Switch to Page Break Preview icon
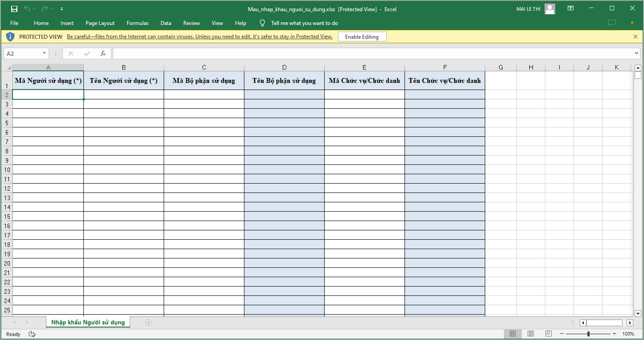Viewport: 644px width, 340px height. click(548, 334)
